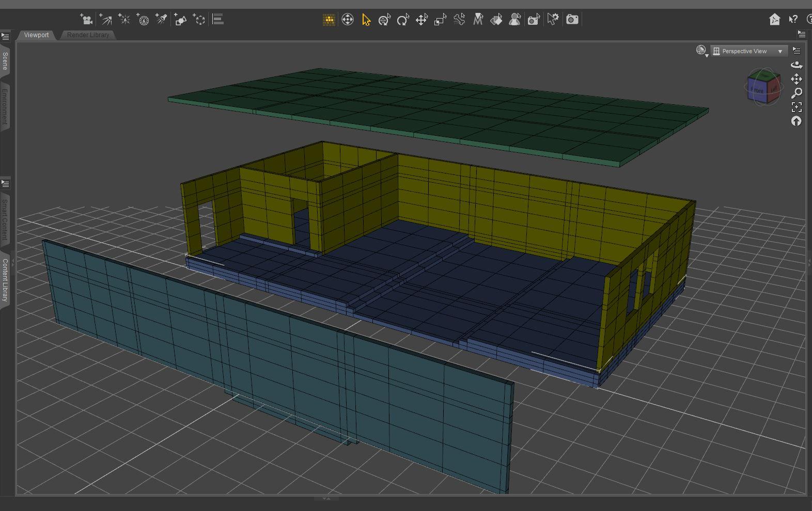Activate the yellow Node Selection arrow tool
Image resolution: width=812 pixels, height=511 pixels.
(366, 20)
